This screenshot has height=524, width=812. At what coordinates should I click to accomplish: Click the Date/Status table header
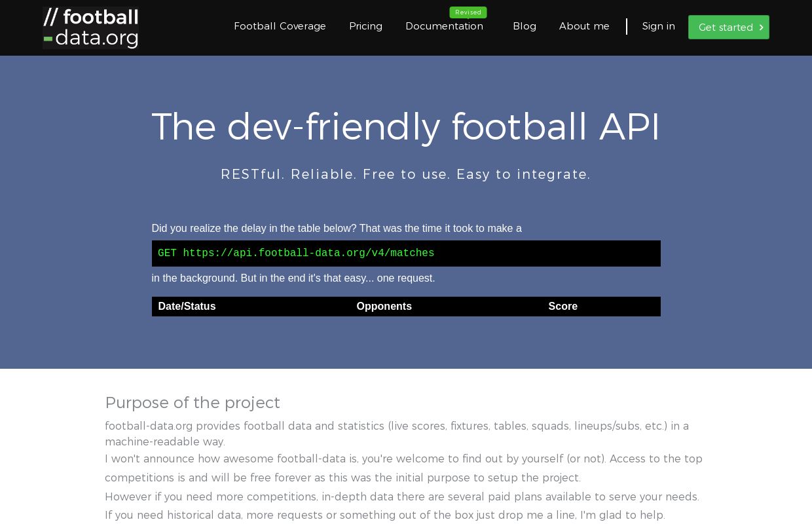pyautogui.click(x=187, y=307)
